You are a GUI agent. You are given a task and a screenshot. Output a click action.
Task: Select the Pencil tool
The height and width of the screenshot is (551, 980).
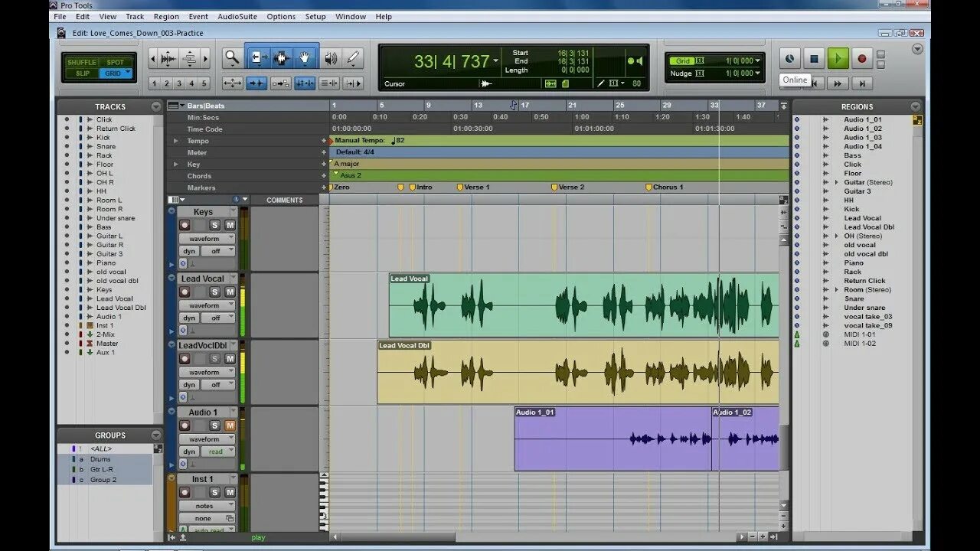pyautogui.click(x=352, y=57)
